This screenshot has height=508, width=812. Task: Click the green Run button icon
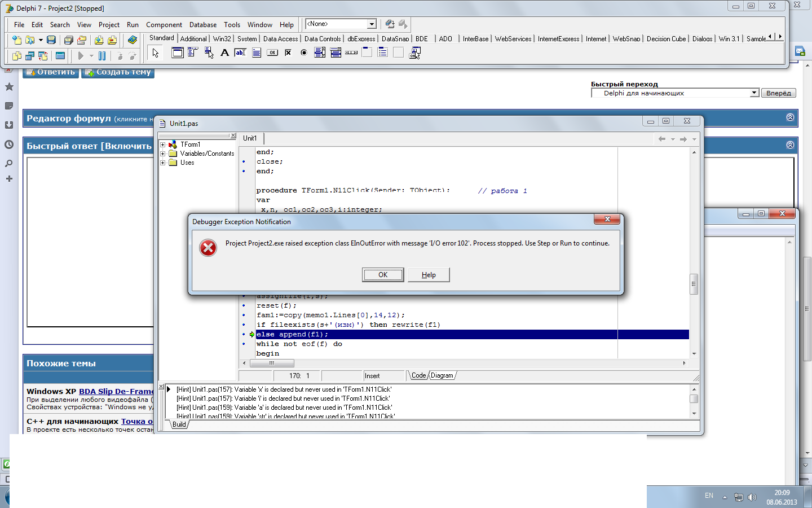pyautogui.click(x=81, y=56)
